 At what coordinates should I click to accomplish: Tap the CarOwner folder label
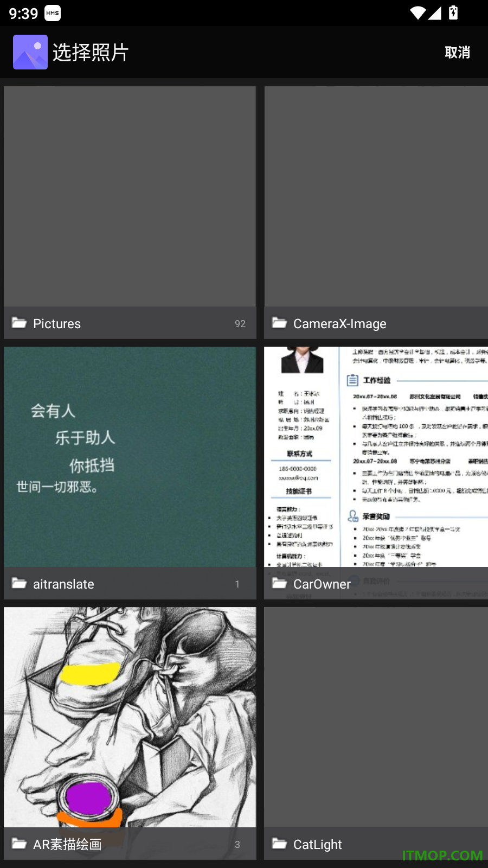pos(322,584)
